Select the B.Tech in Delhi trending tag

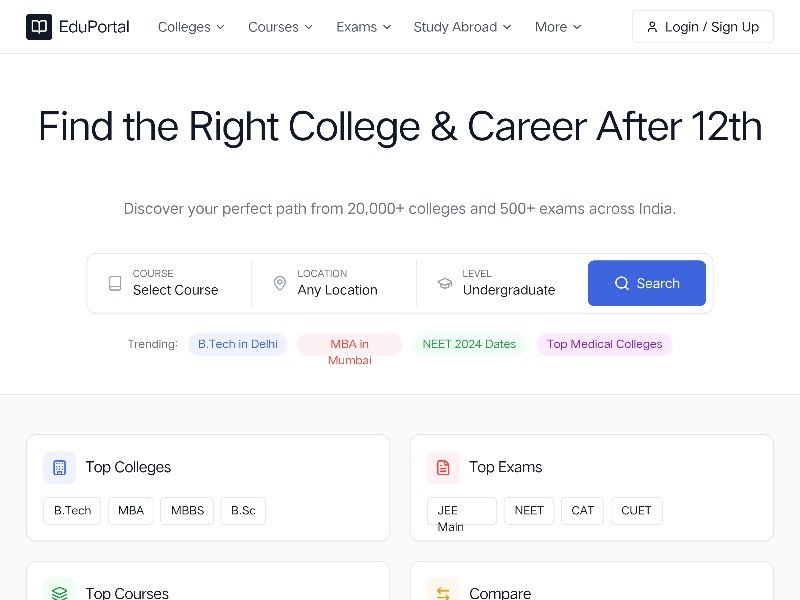[x=238, y=344]
